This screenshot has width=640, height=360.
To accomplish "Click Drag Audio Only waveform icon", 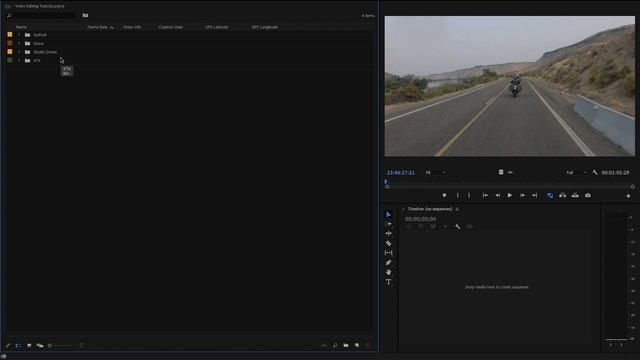I will click(510, 172).
